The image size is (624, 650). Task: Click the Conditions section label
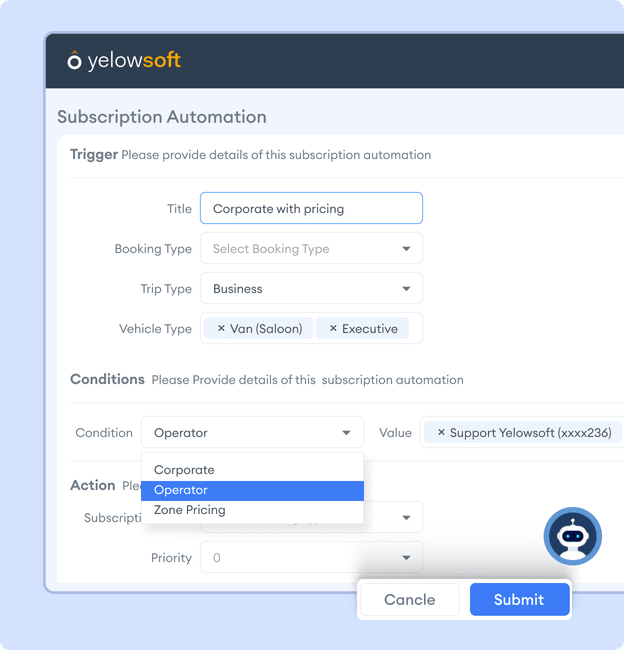(x=107, y=380)
